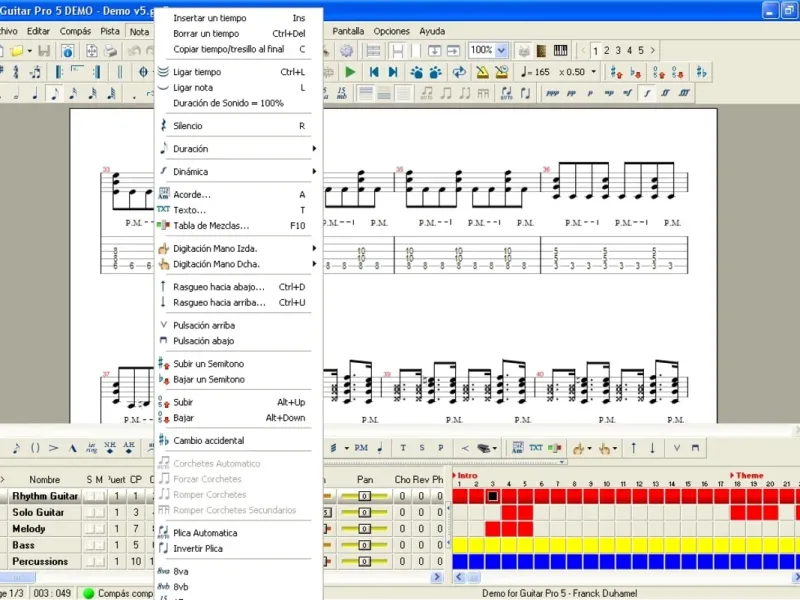The image size is (800, 600).
Task: Click the Theme section marker
Action: tap(746, 475)
